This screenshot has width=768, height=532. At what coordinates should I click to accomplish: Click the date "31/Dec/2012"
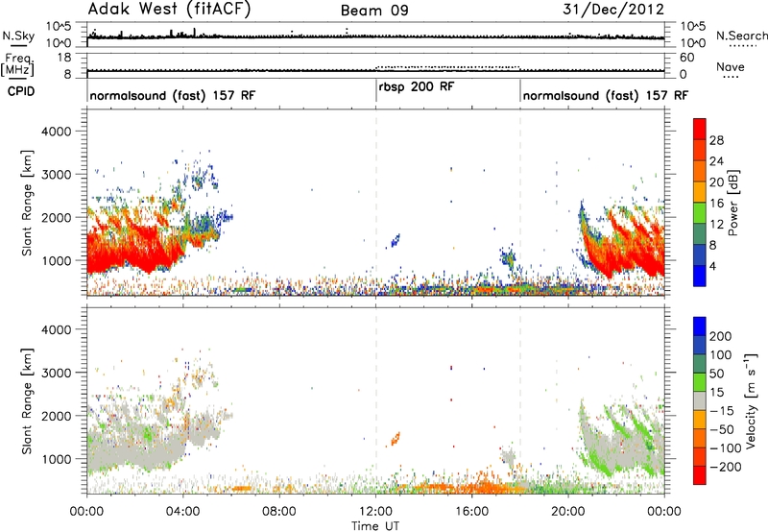click(x=613, y=10)
